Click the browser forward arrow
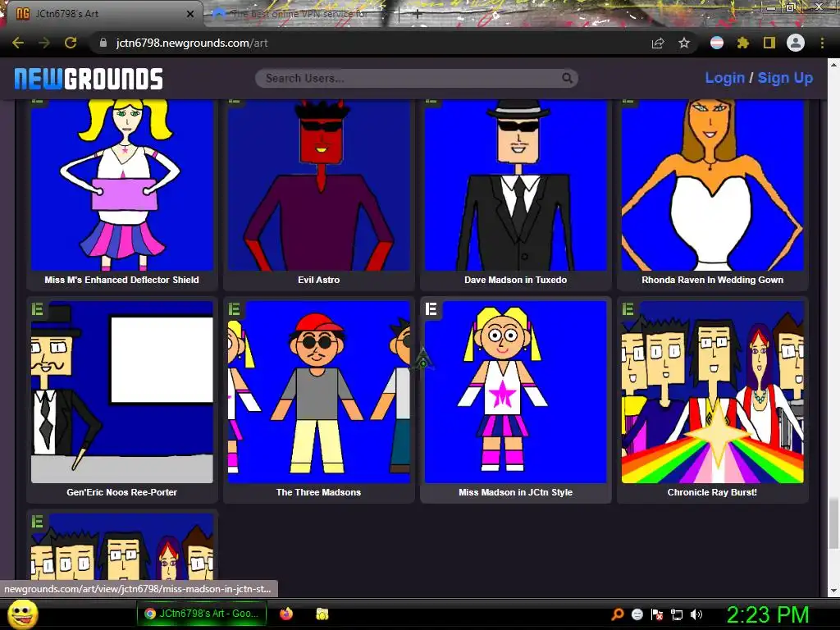 (44, 43)
